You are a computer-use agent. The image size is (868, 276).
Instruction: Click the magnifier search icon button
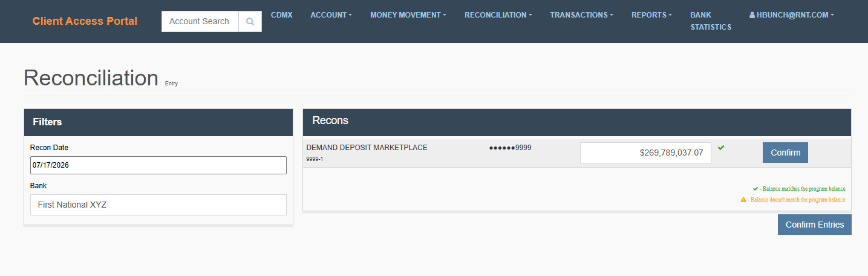pyautogui.click(x=250, y=21)
